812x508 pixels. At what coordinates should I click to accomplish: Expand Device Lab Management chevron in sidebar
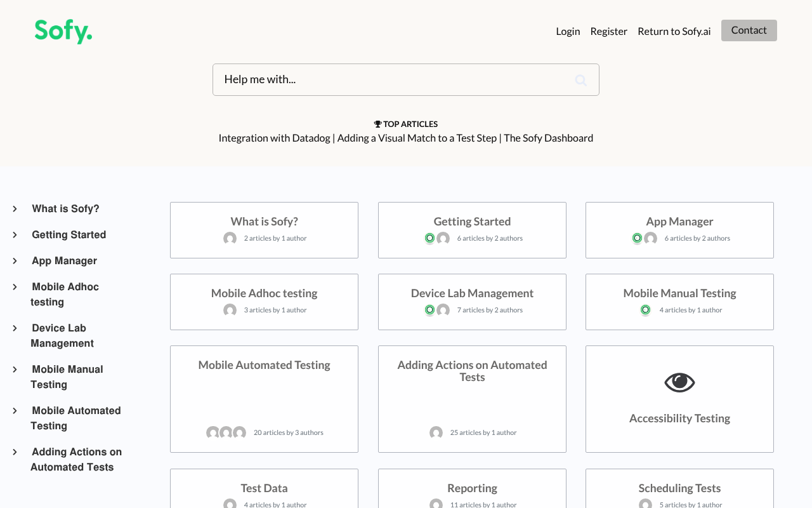15,328
